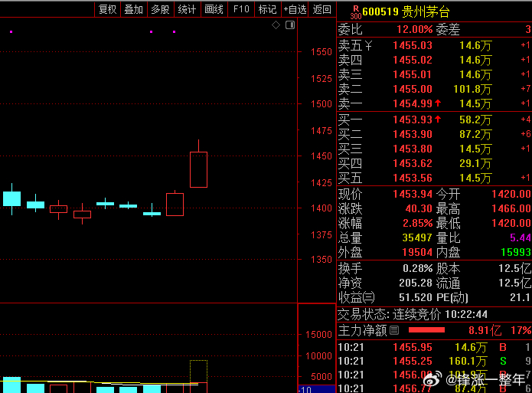Screen dimensions: 532x393
Task: Click the 复权 toolbar button
Action: coord(107,9)
